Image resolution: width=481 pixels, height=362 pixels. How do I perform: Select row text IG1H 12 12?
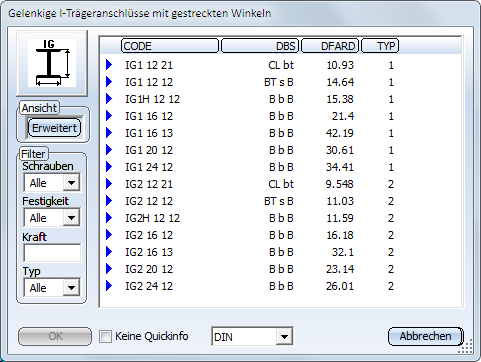point(152,99)
